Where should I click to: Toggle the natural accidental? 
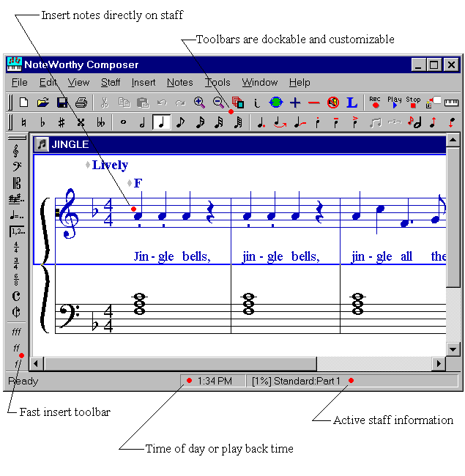click(23, 122)
